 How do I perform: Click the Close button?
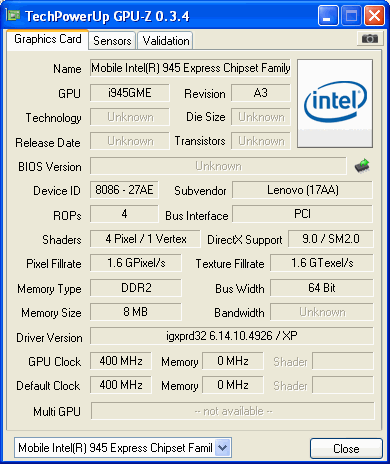pos(346,449)
